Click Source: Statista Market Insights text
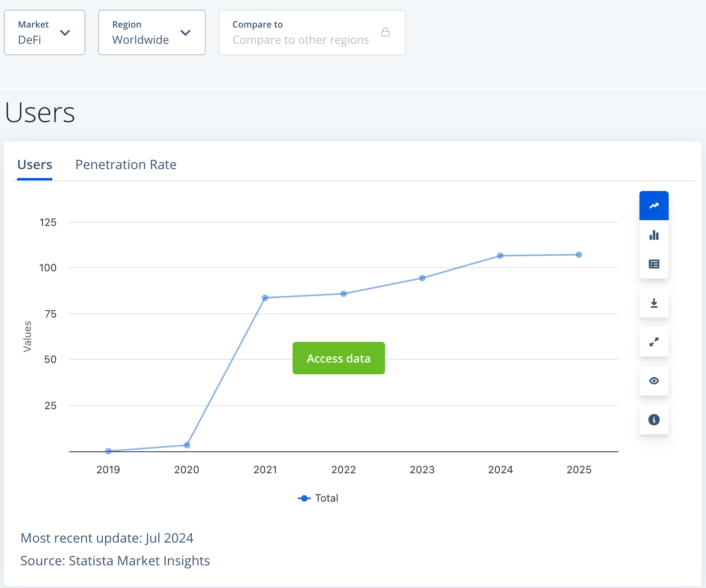Viewport: 706px width, 588px height. [x=115, y=560]
